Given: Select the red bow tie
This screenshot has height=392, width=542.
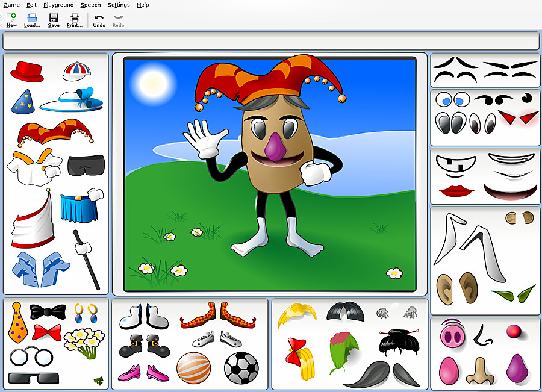Looking at the screenshot, I should [46, 332].
